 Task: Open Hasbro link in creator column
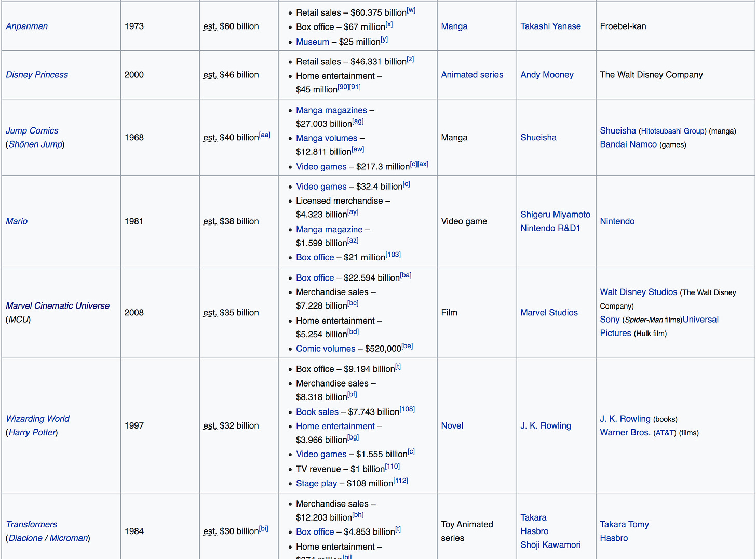(x=534, y=531)
